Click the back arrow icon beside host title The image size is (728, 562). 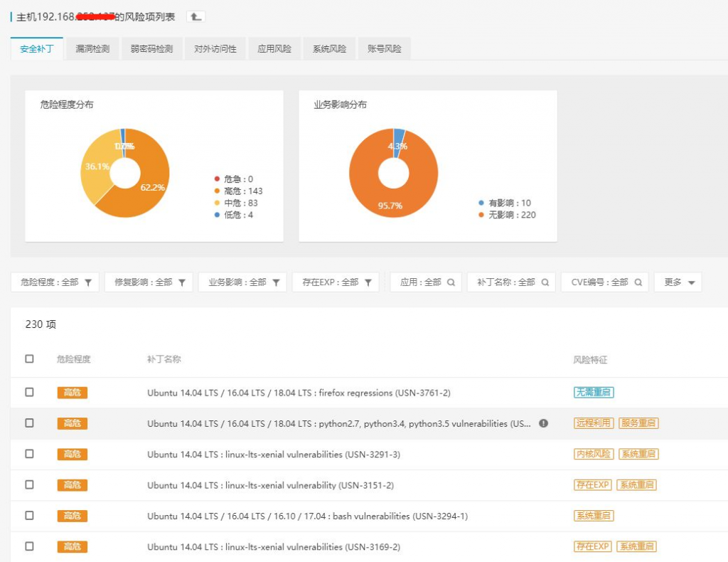196,16
